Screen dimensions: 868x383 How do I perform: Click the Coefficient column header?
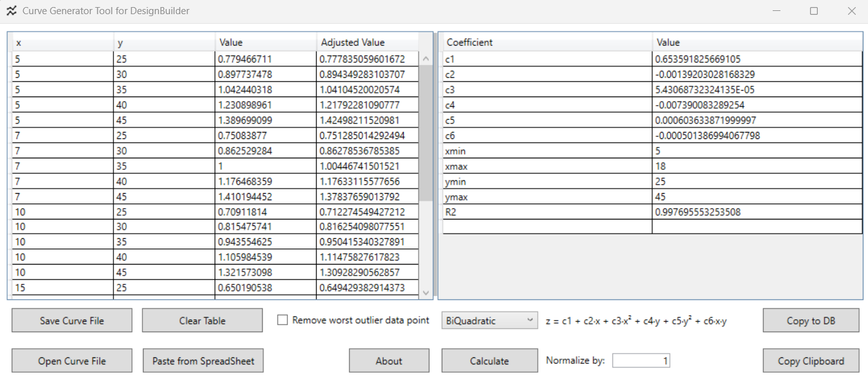546,42
